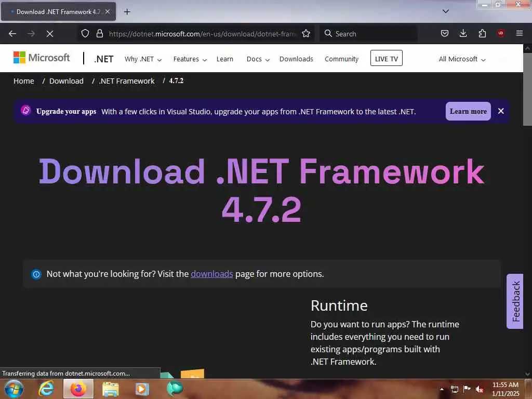
Task: Click the green chat bubbles taskbar icon
Action: tap(175, 389)
